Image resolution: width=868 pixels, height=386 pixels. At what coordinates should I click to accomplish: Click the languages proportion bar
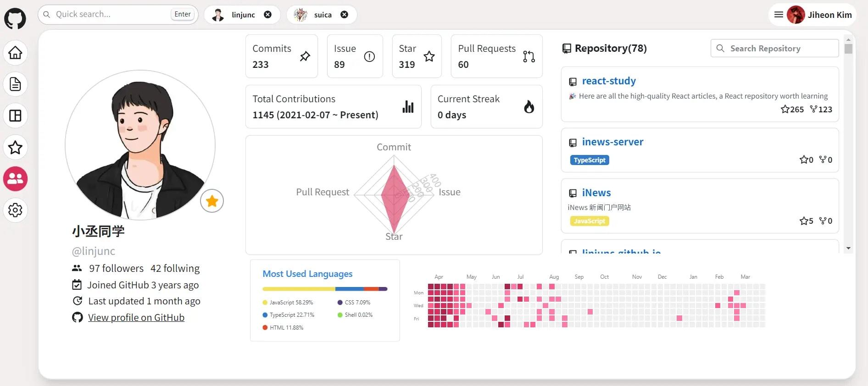click(325, 289)
